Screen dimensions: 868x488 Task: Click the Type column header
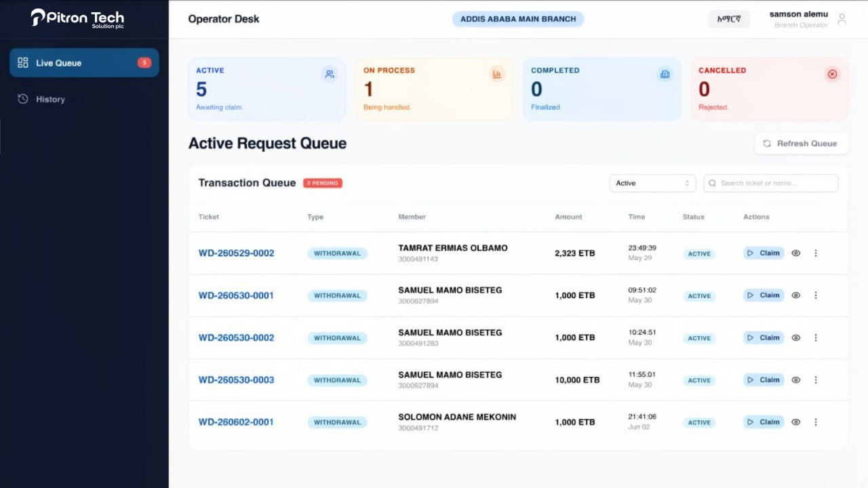[315, 217]
